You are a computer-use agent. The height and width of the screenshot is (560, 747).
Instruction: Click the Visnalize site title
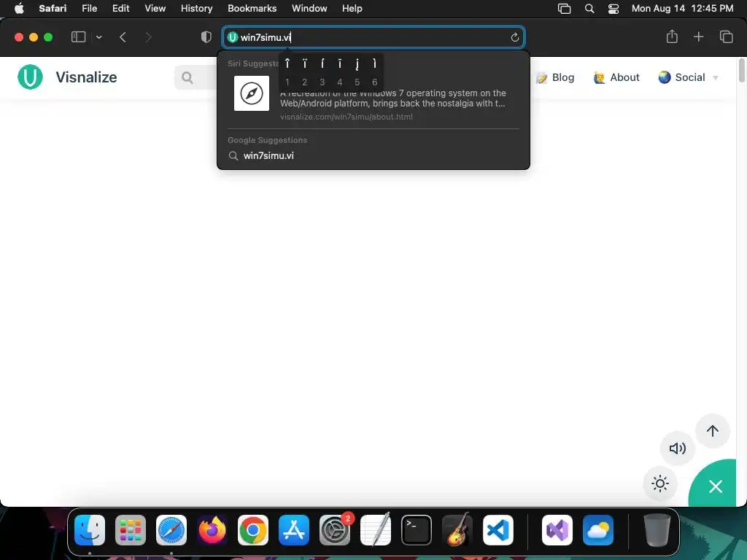pos(86,77)
